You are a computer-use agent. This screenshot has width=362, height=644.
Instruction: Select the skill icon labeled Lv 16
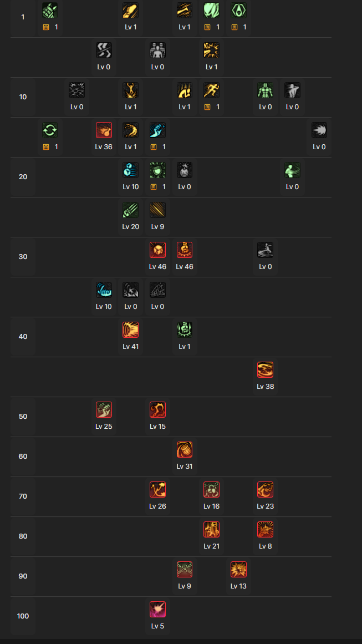211,490
